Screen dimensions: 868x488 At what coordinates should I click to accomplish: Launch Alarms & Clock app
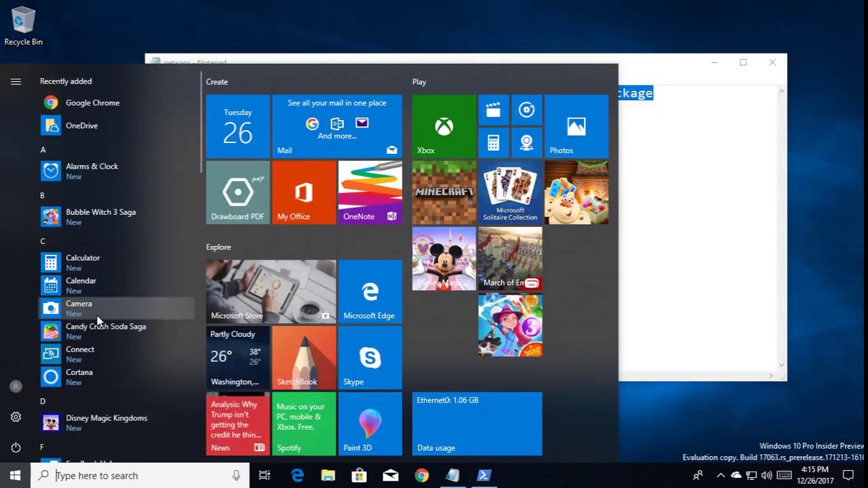click(x=117, y=171)
